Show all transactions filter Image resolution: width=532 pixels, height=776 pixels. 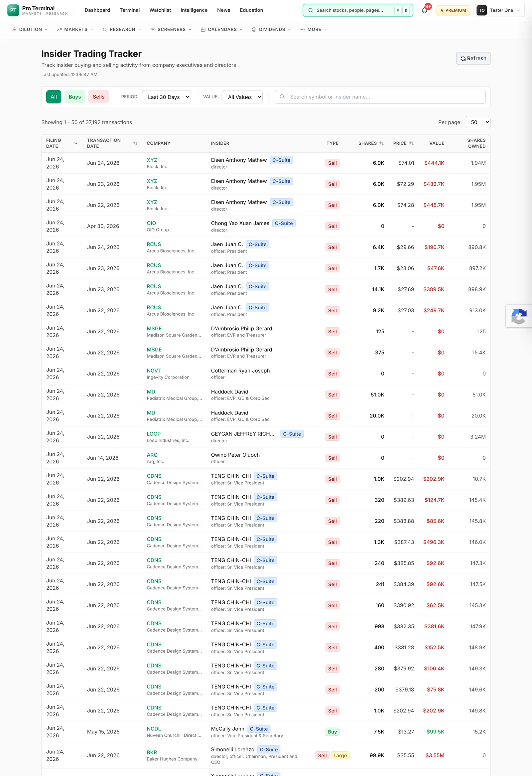coord(54,97)
